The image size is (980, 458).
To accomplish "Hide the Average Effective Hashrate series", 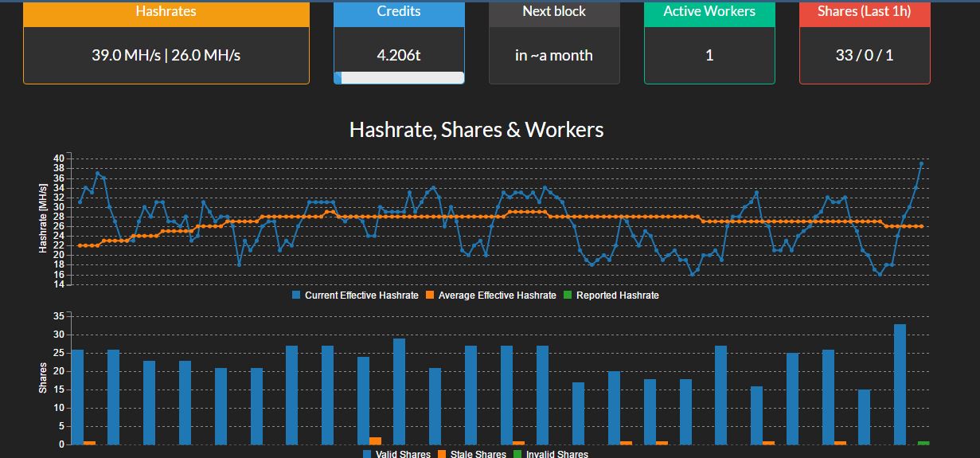I will point(490,296).
